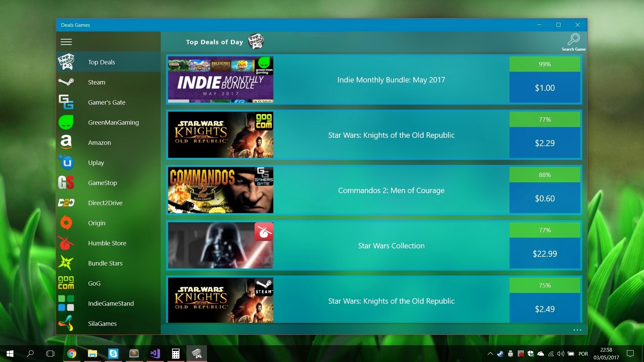Click the 99% green discount badge
This screenshot has width=644, height=362.
tap(544, 64)
